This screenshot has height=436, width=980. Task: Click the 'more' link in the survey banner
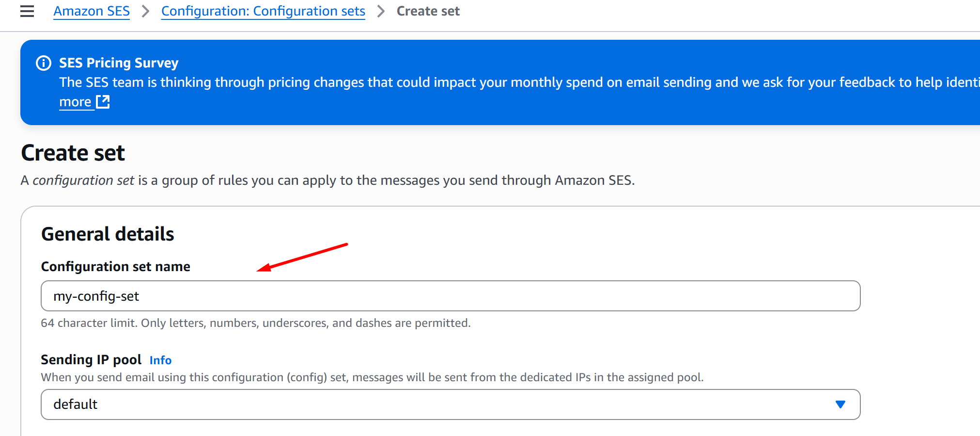(75, 102)
